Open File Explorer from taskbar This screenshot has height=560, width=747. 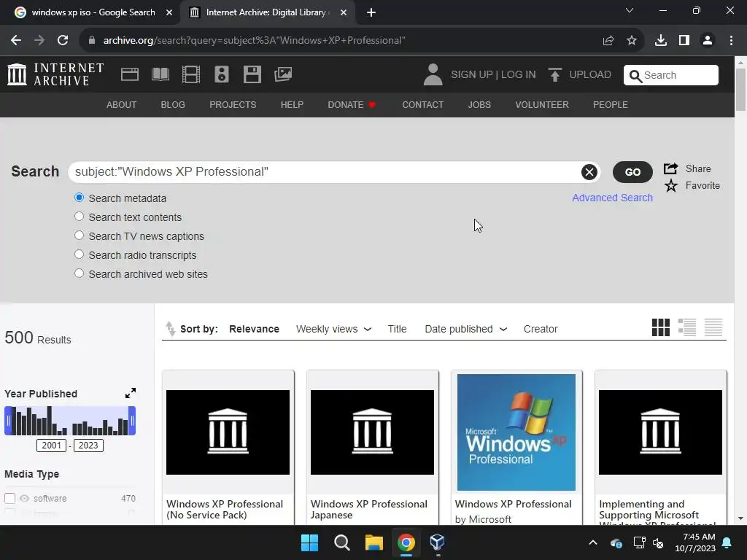click(374, 542)
